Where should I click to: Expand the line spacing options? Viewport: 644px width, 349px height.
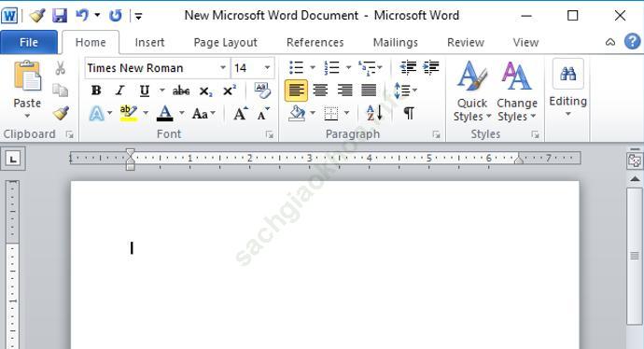coord(405,91)
